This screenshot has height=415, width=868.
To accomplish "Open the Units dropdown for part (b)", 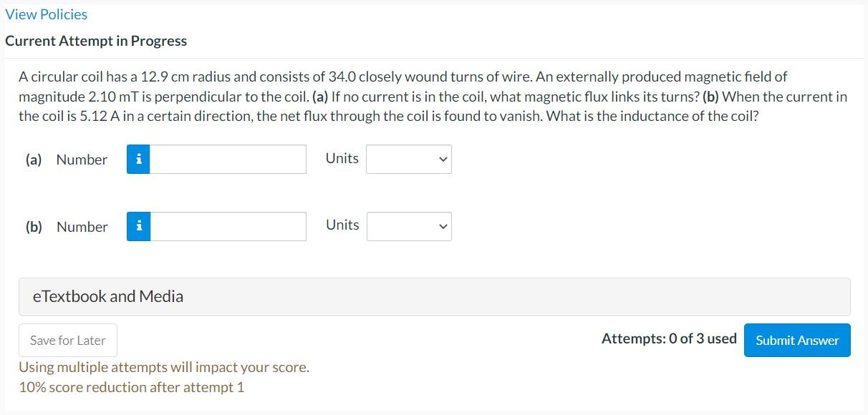I will click(409, 226).
